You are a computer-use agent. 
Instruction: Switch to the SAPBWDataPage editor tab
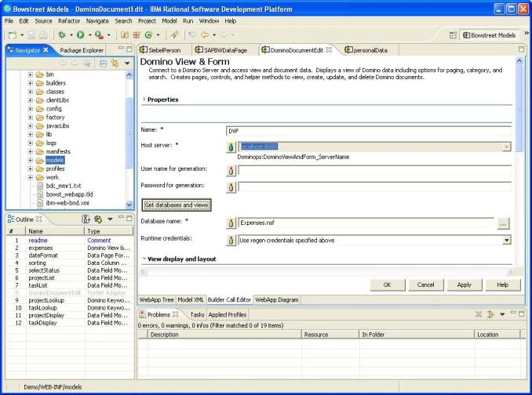[221, 50]
